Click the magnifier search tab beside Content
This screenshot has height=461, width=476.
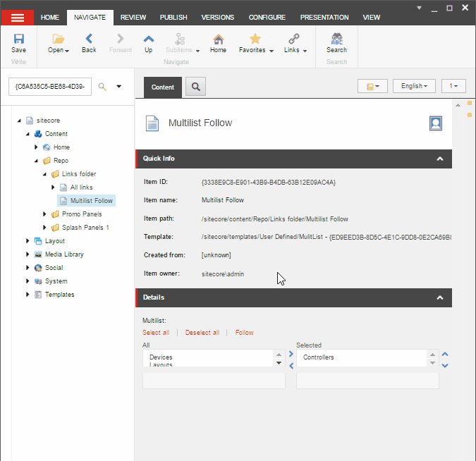(195, 87)
